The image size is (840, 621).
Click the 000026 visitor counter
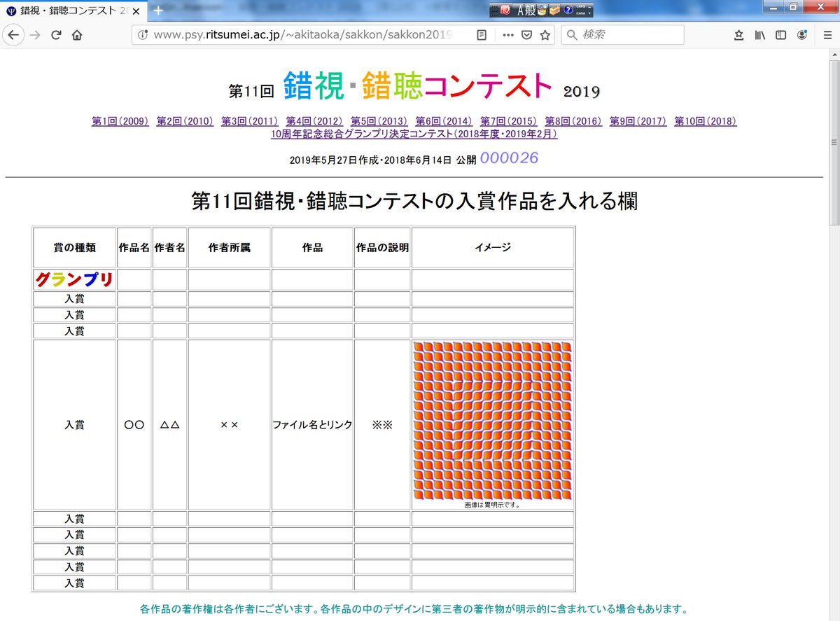[x=509, y=158]
